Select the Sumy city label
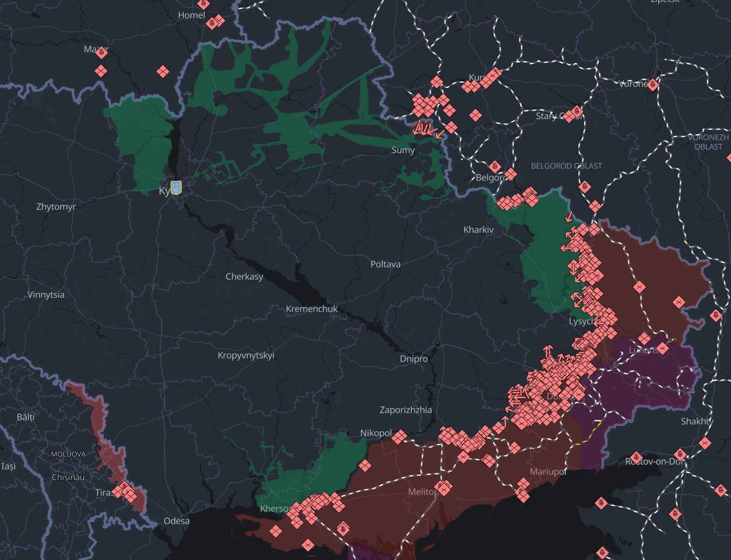This screenshot has height=560, width=731. tap(403, 150)
